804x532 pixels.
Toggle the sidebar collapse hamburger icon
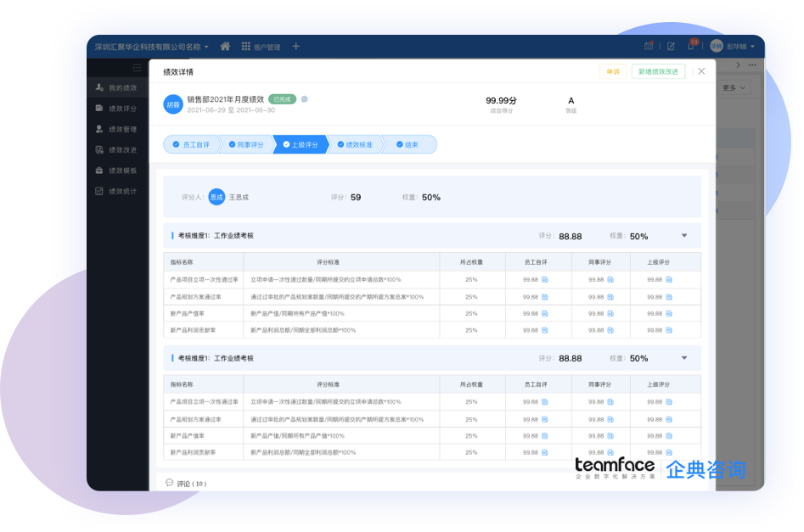pos(138,67)
